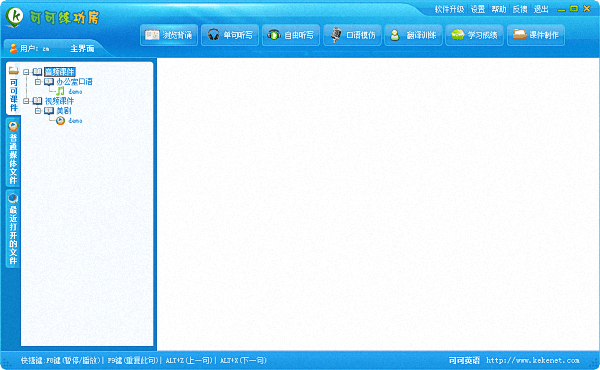600x370 pixels.
Task: Collapse the 美剧 folder node
Action: 38,111
